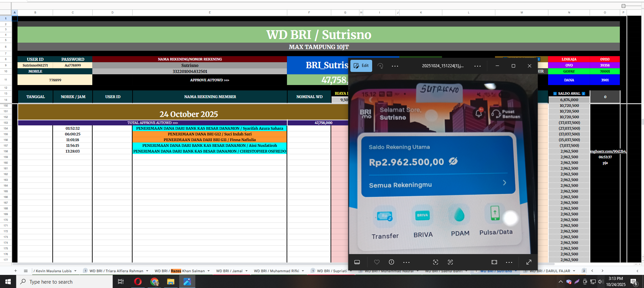Tap the Pusat Bantuan headset icon
The height and width of the screenshot is (288, 644).
tap(496, 114)
